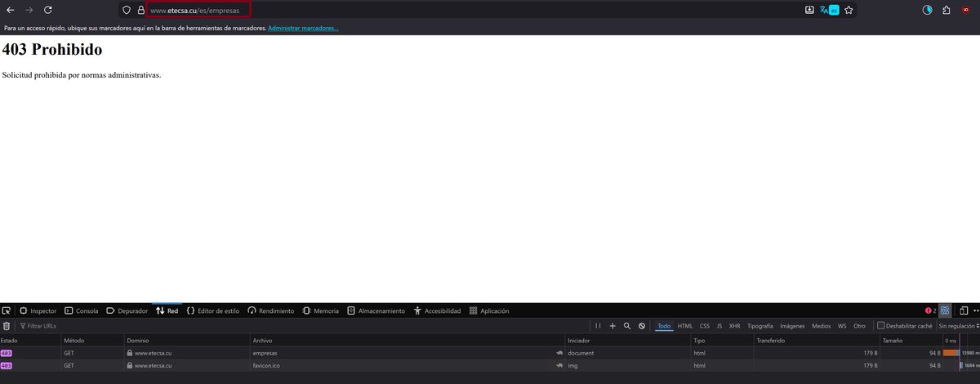Filter requests by WS

[842, 326]
